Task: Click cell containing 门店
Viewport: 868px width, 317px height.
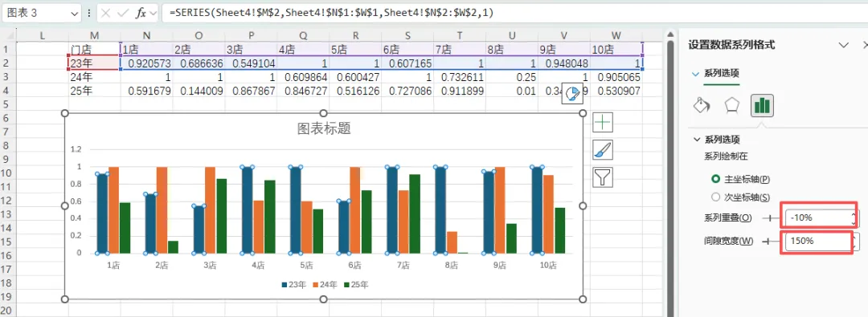Action: coord(94,50)
